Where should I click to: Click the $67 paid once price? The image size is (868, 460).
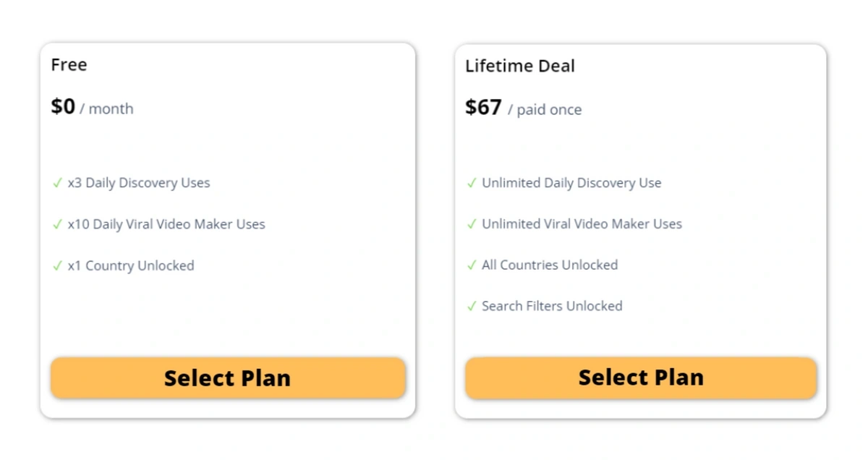pos(523,108)
